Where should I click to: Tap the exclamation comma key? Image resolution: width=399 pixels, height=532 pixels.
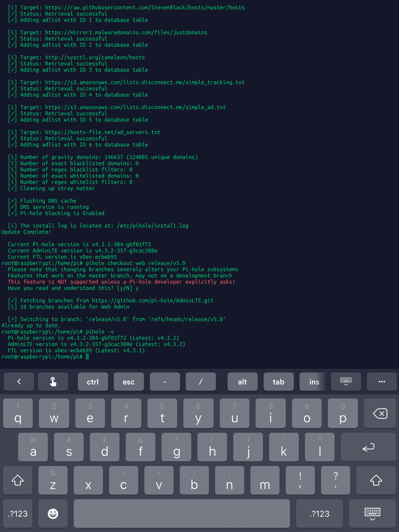point(300,480)
